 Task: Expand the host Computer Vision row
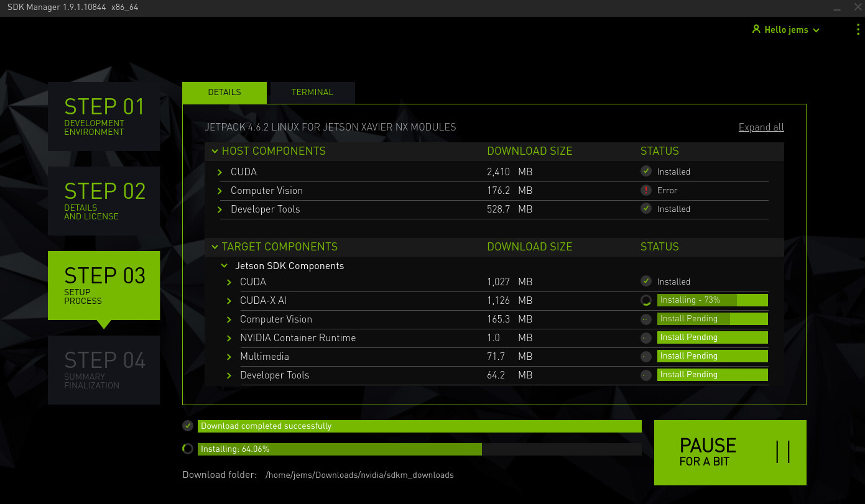(220, 191)
